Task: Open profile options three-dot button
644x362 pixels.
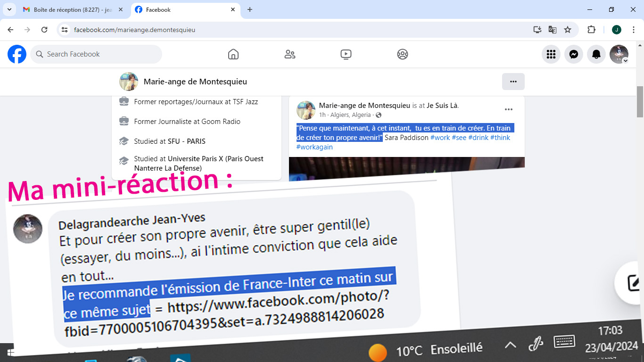Action: pos(513,82)
